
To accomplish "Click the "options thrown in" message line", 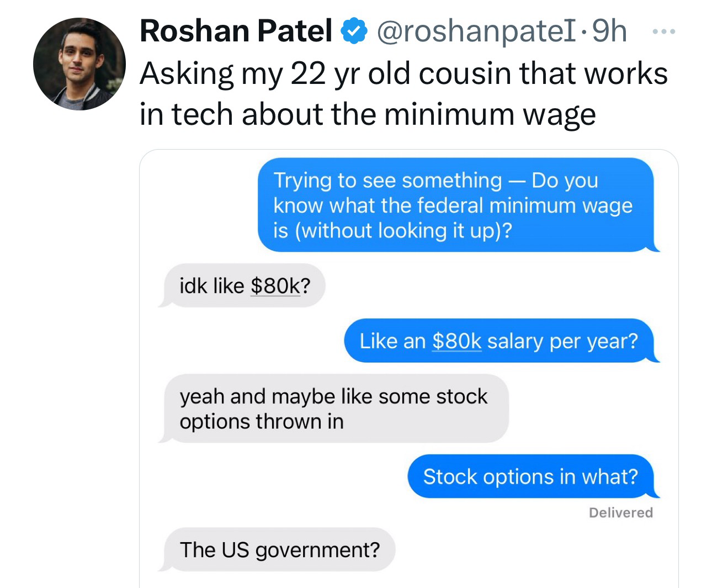I will click(x=262, y=422).
